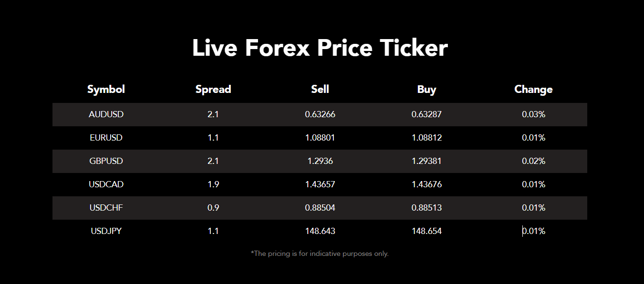Viewport: 644px width, 284px height.
Task: Click the USDJPY buy price 148.654
Action: tap(426, 231)
